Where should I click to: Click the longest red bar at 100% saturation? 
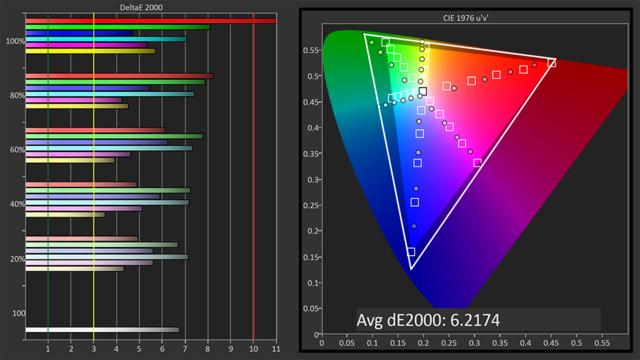151,21
